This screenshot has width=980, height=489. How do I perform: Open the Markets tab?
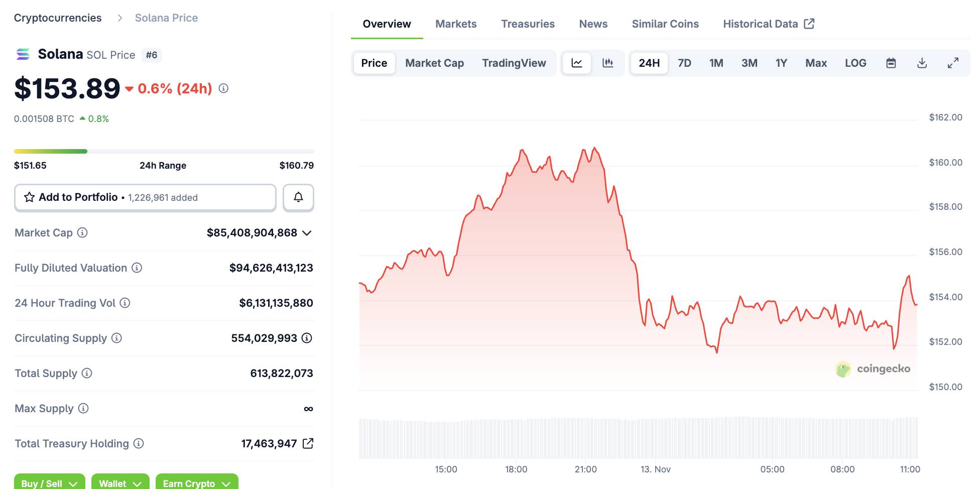tap(456, 24)
